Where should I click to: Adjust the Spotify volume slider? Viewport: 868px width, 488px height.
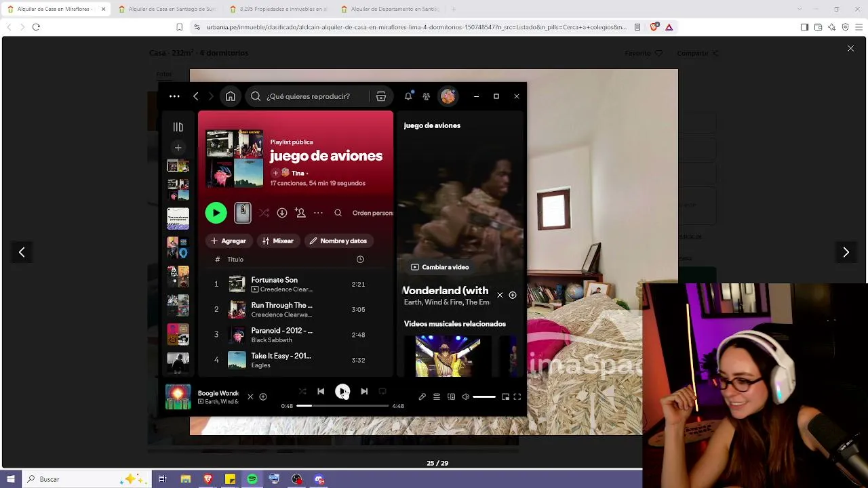tap(484, 396)
